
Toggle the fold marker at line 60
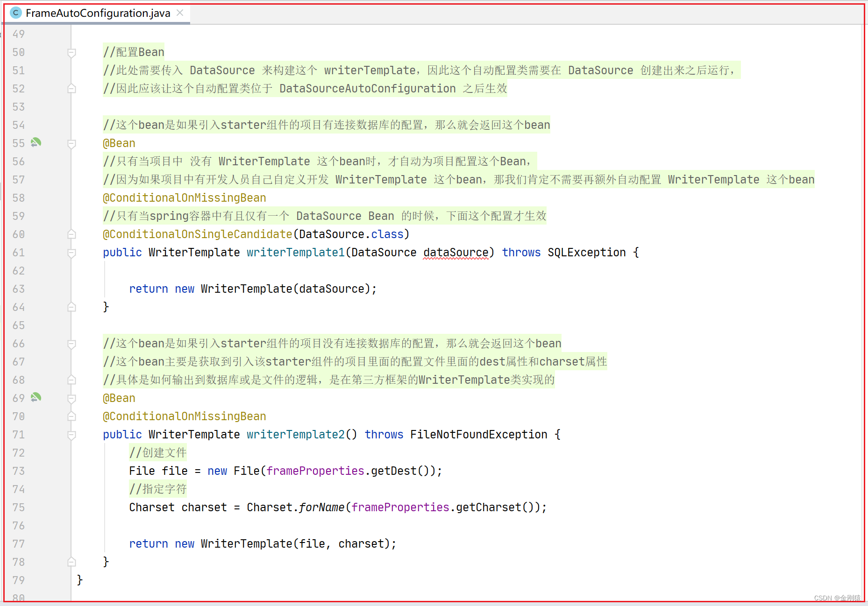71,234
